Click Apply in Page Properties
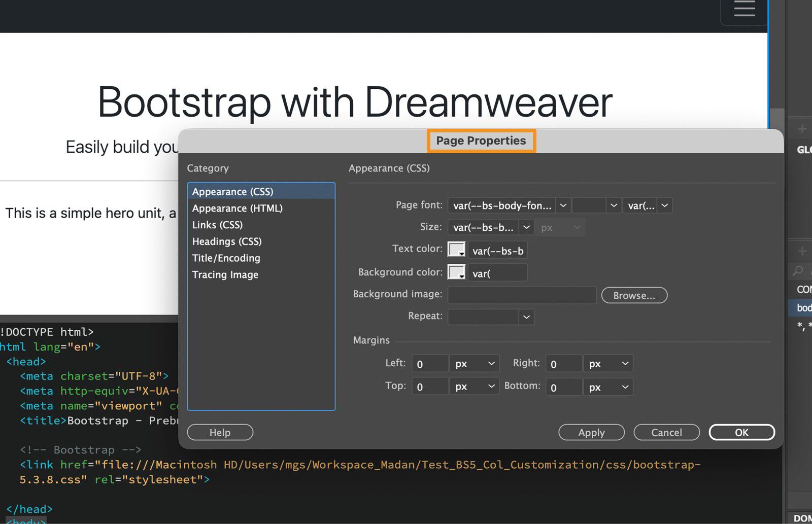This screenshot has width=812, height=524. (x=591, y=432)
